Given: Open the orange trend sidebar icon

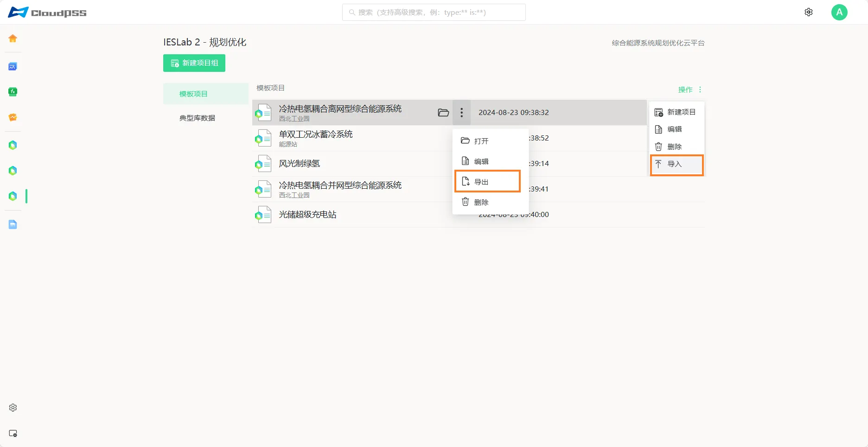Looking at the screenshot, I should coord(13,117).
